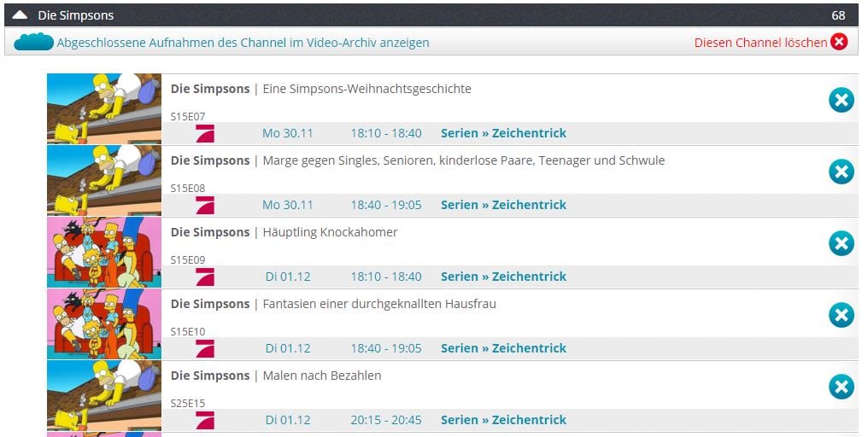Click the cloud video archive icon
Viewport: 868px width, 437px height.
pyautogui.click(x=34, y=42)
